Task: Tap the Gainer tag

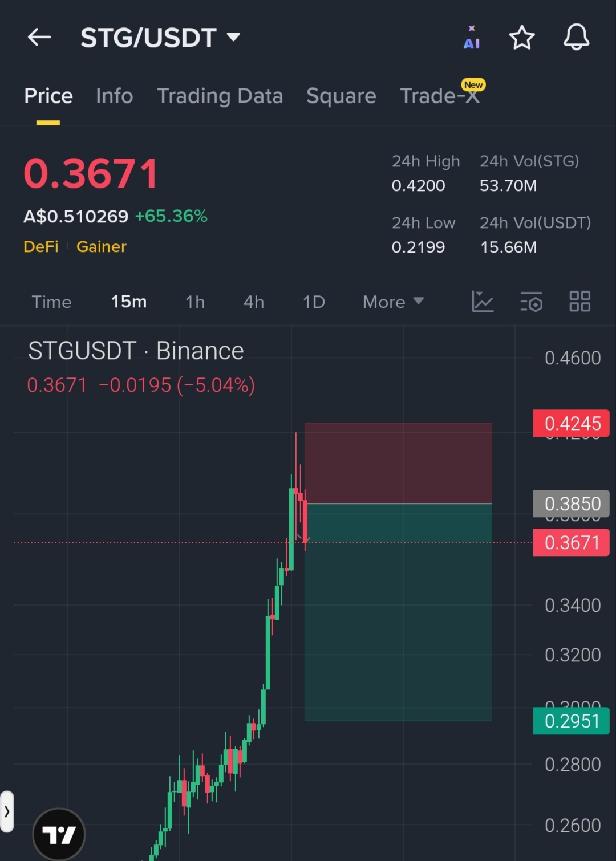Action: [102, 247]
